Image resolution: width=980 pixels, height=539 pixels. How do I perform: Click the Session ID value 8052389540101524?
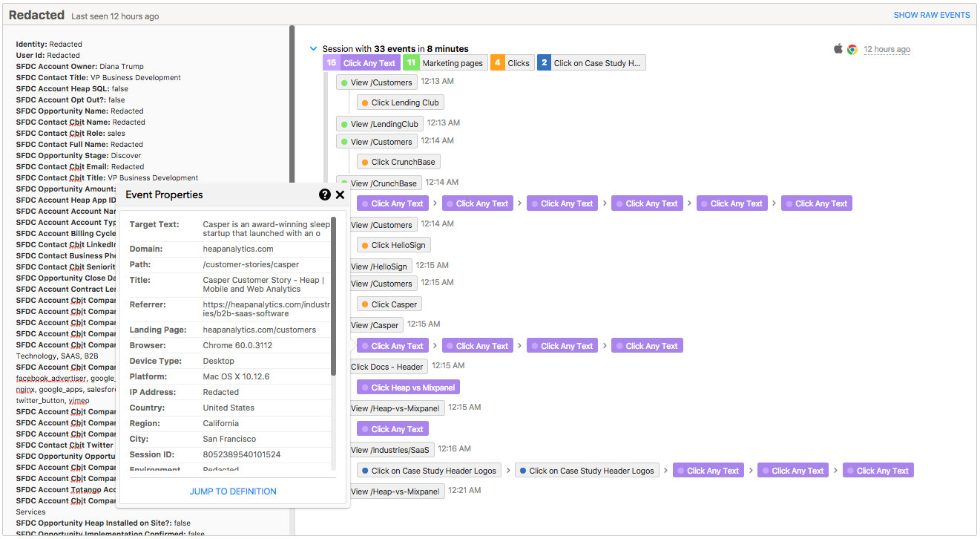242,454
